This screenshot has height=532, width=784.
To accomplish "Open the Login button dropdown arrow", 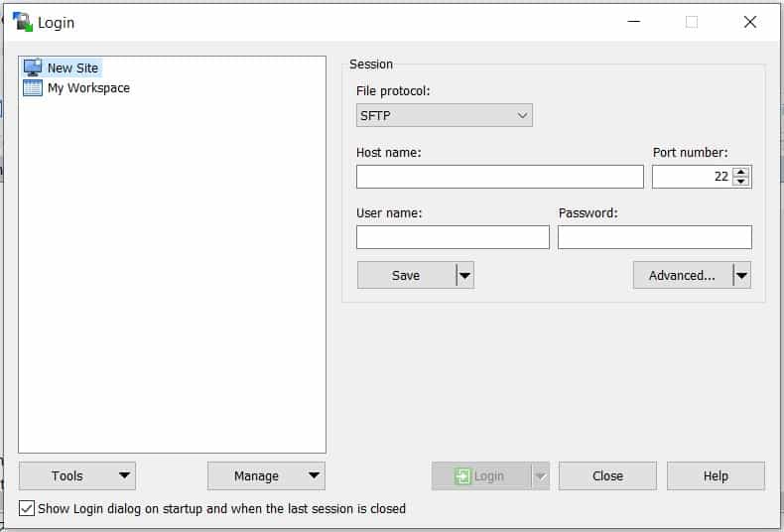I will click(x=541, y=476).
